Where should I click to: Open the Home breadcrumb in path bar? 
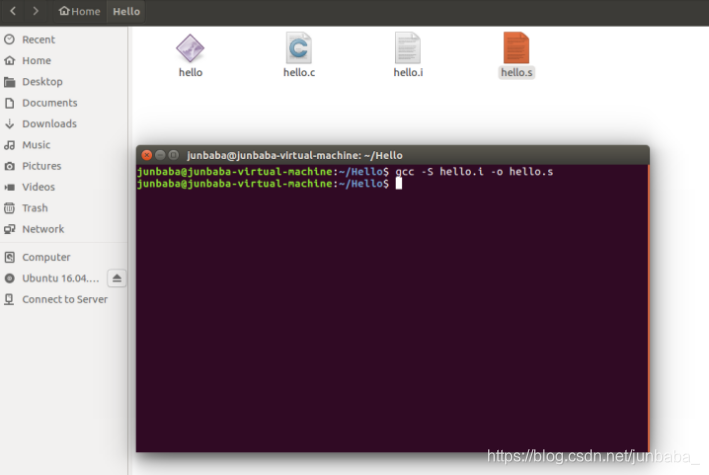[x=80, y=11]
